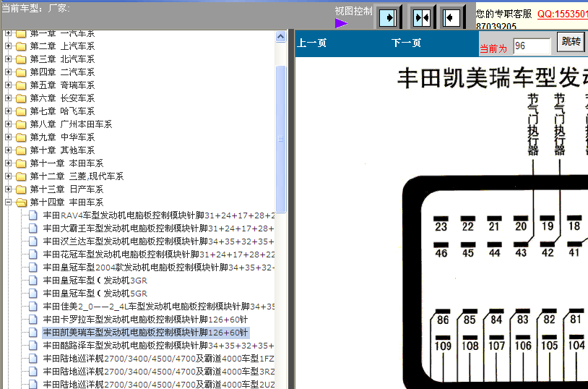Click document icon of 丰田皇冠车型2004款 entry
The image size is (588, 389).
coord(33,268)
